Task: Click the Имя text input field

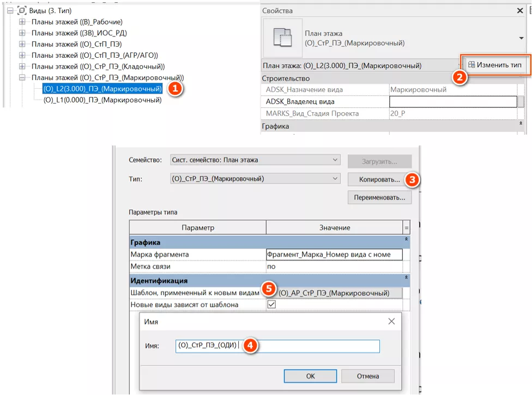Action: point(316,347)
